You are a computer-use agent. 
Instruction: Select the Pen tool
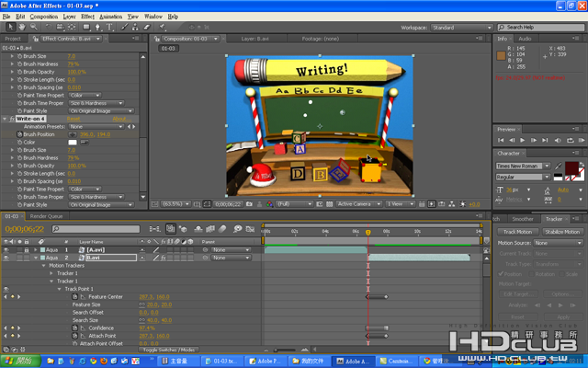[x=98, y=27]
